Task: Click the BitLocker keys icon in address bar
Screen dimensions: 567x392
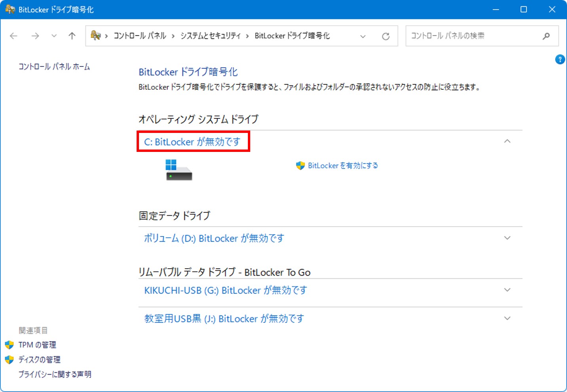Action: pyautogui.click(x=95, y=36)
